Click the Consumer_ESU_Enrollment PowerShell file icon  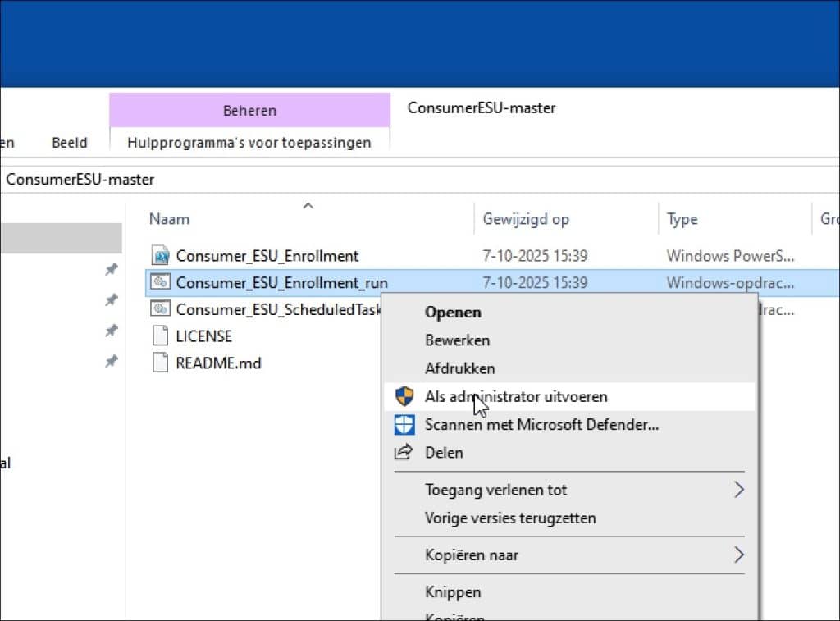(161, 255)
